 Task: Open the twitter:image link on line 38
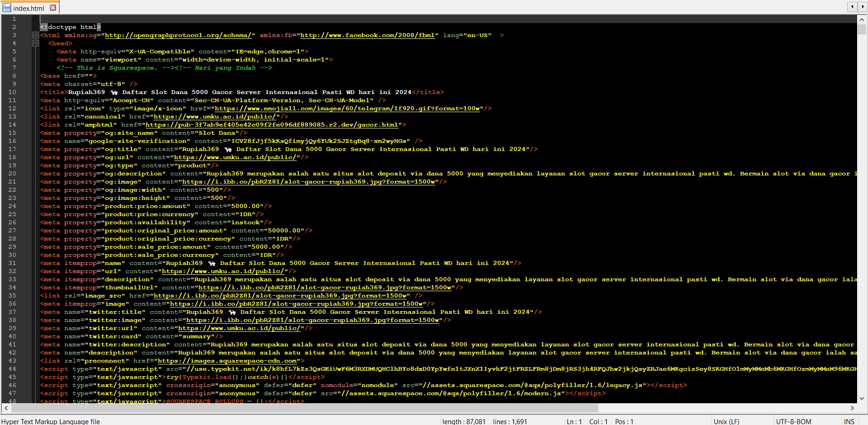coord(313,320)
